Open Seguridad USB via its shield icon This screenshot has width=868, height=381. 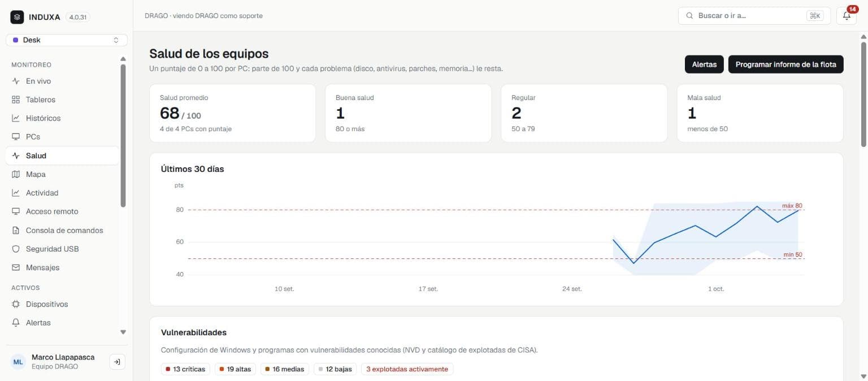tap(16, 249)
